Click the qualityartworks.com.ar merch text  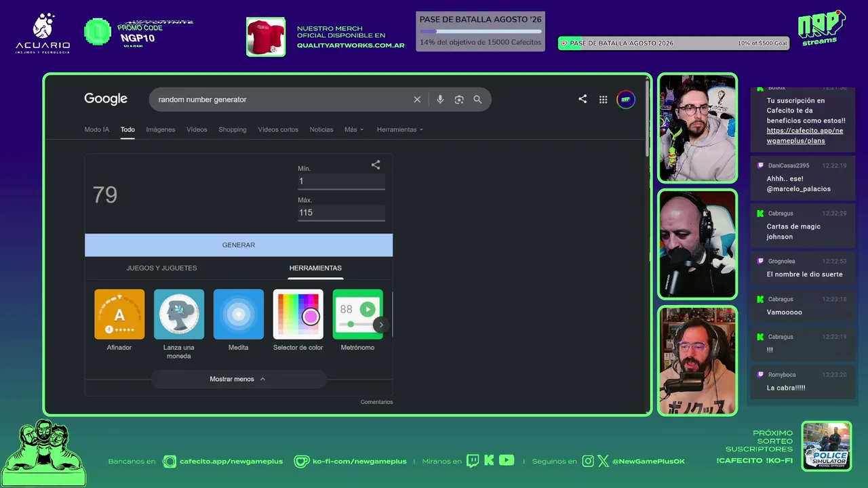click(351, 45)
